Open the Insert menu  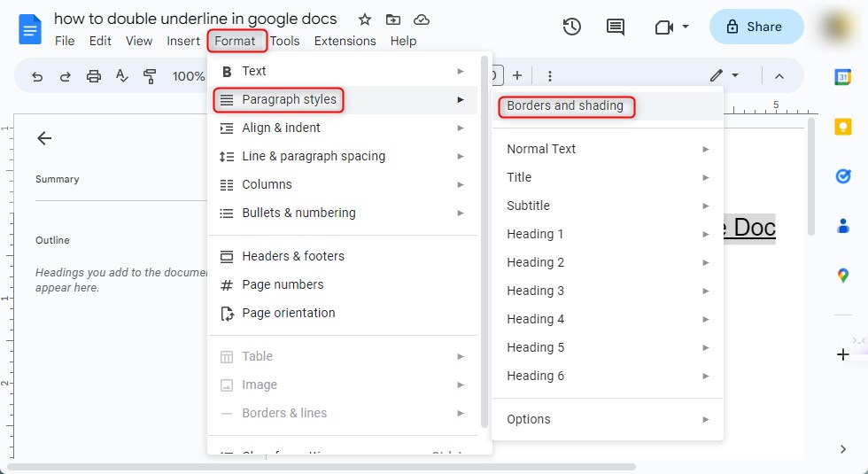[183, 41]
